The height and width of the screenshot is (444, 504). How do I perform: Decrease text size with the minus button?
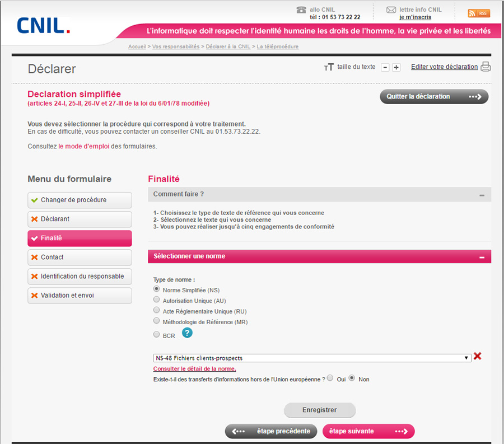pos(385,67)
